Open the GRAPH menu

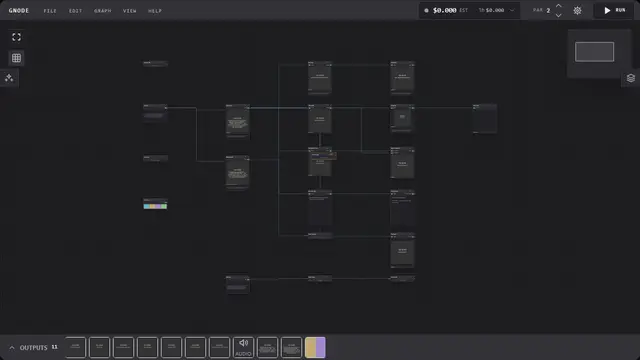point(102,11)
